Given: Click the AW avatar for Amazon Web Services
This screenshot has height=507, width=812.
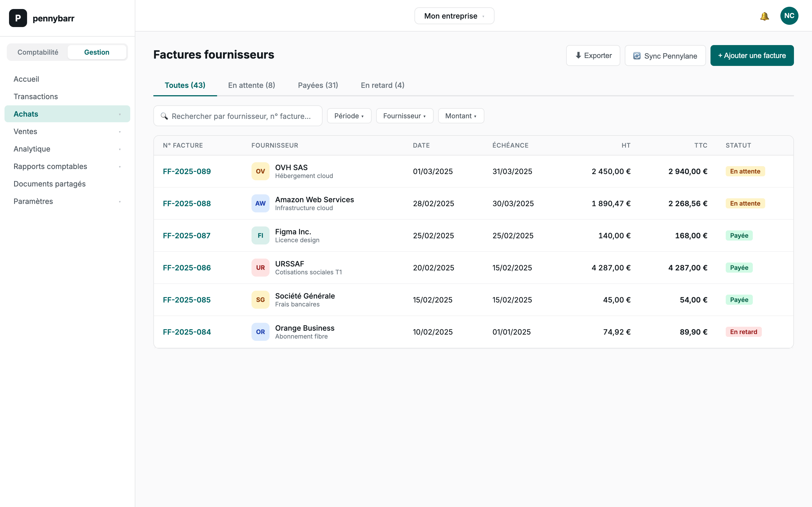Looking at the screenshot, I should click(x=261, y=204).
